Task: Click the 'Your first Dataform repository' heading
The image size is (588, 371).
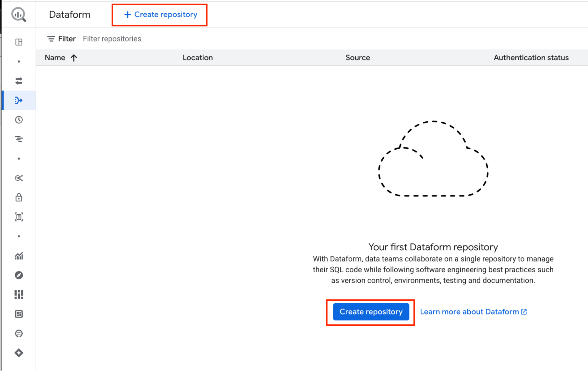Action: (433, 247)
